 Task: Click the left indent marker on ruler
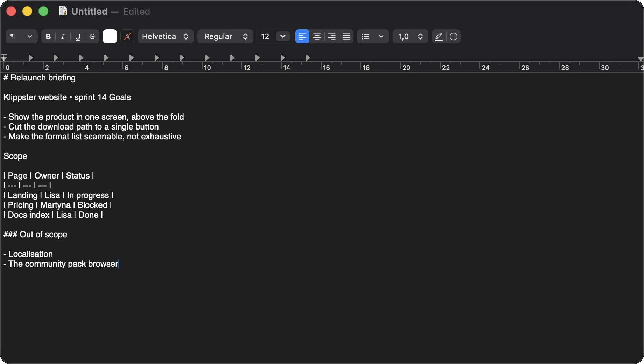click(x=4, y=57)
